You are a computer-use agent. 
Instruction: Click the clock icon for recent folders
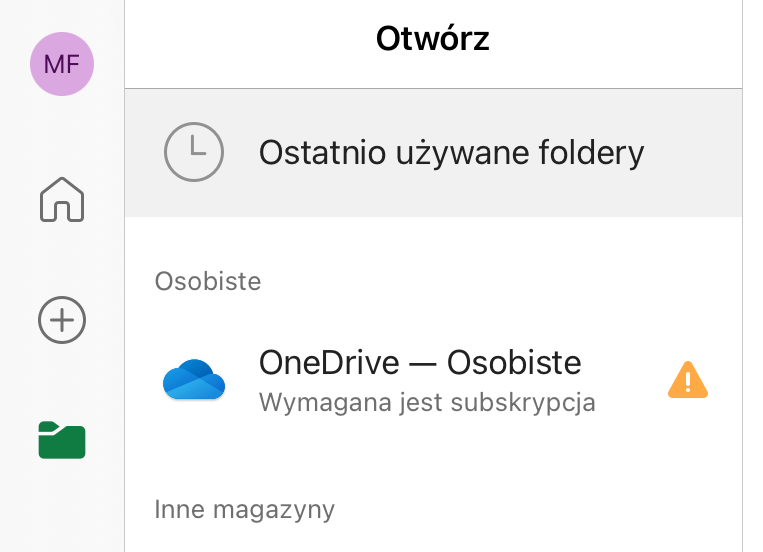click(x=194, y=152)
